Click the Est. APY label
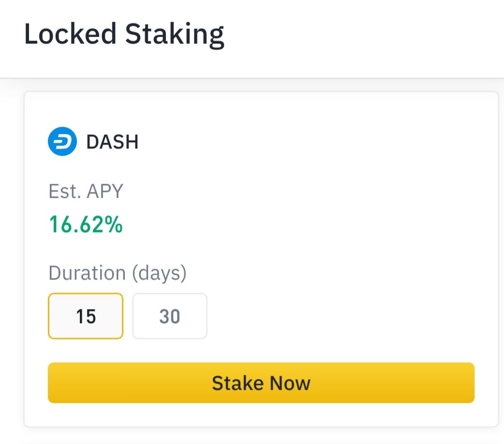504x444 pixels. 86,191
